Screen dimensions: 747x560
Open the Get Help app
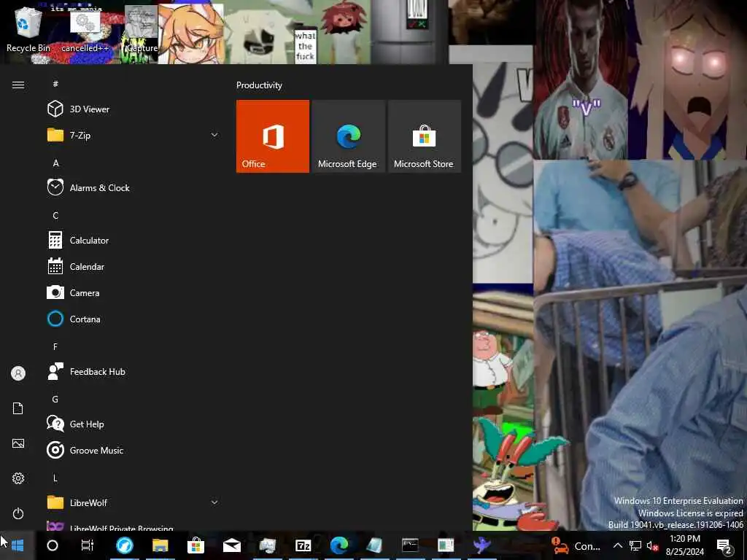pyautogui.click(x=133, y=424)
